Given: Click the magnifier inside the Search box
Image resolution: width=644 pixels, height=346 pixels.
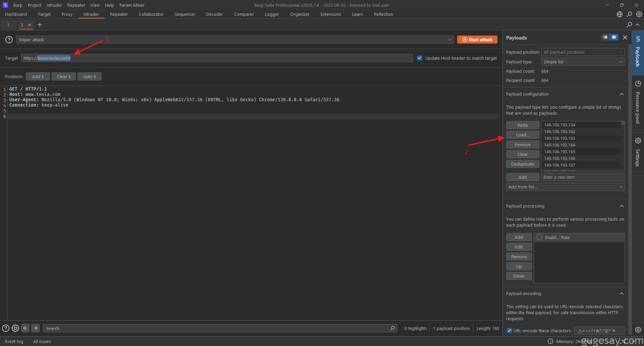Looking at the screenshot, I should 392,328.
